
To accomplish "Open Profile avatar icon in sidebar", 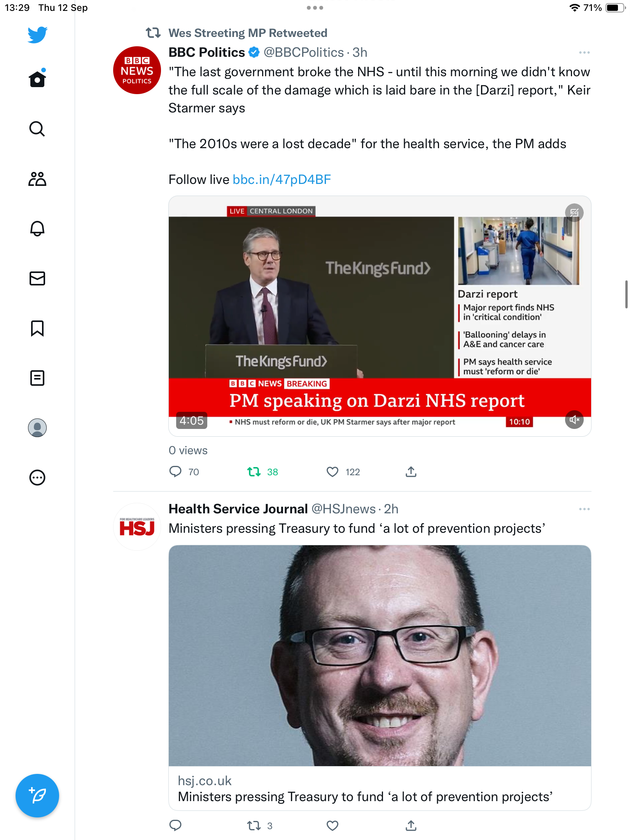I will (37, 428).
